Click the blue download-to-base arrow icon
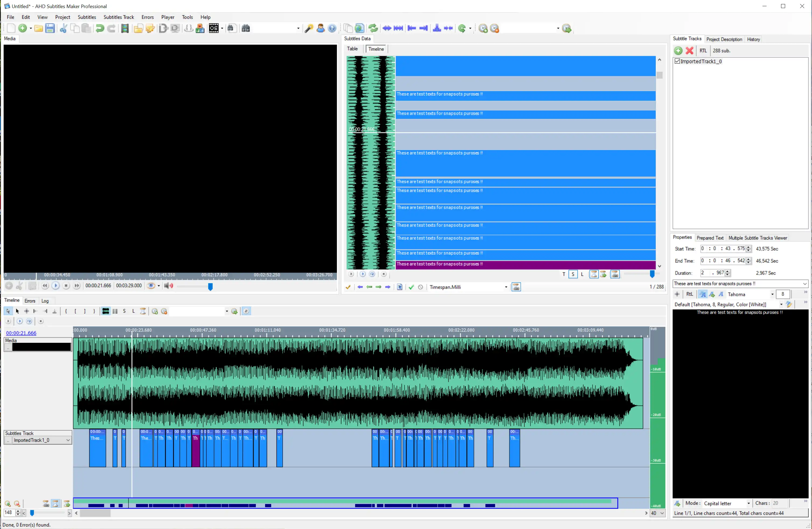Image resolution: width=812 pixels, height=529 pixels. click(x=437, y=28)
